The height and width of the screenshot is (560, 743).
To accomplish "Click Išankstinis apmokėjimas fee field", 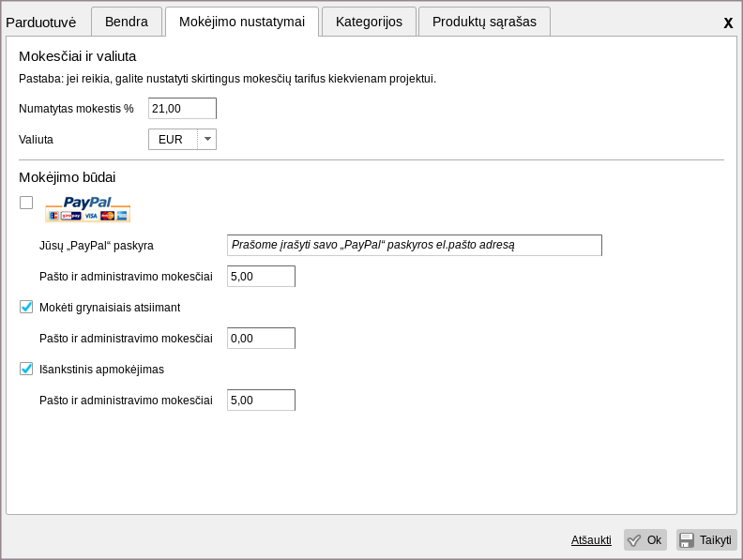I will [261, 401].
